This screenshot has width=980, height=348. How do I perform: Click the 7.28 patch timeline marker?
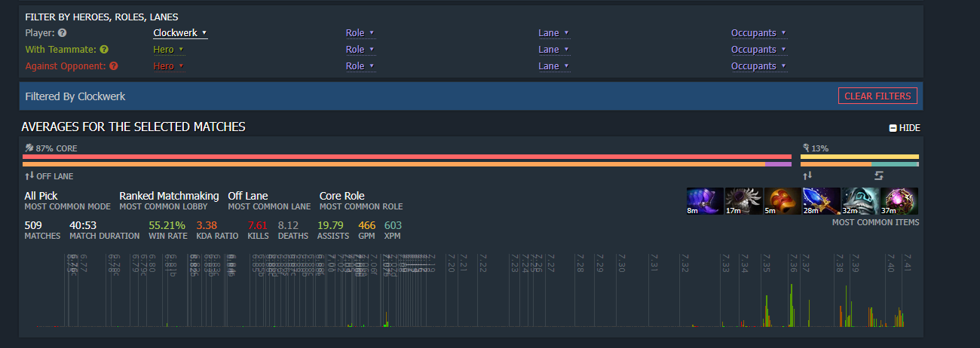pos(580,263)
